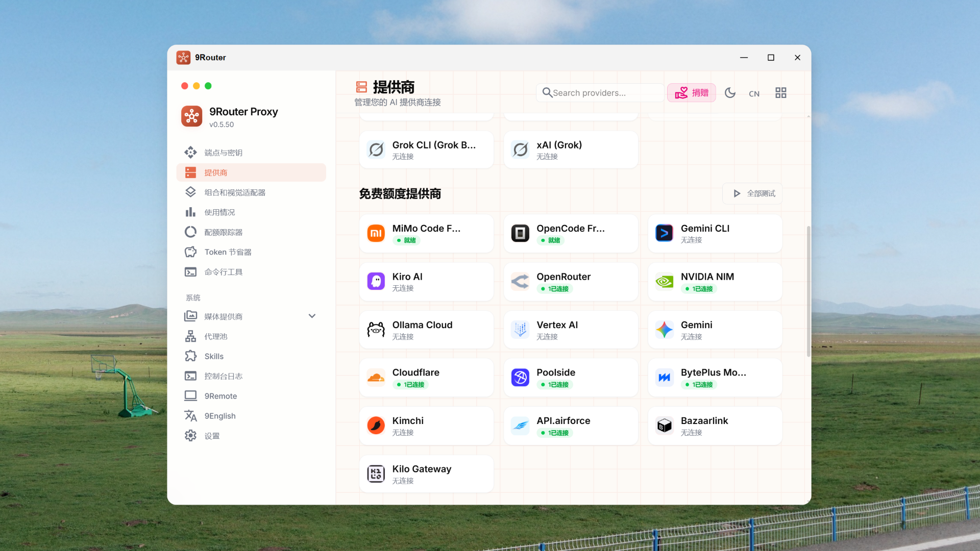Click the xAI (Grok) provider icon

[521, 150]
